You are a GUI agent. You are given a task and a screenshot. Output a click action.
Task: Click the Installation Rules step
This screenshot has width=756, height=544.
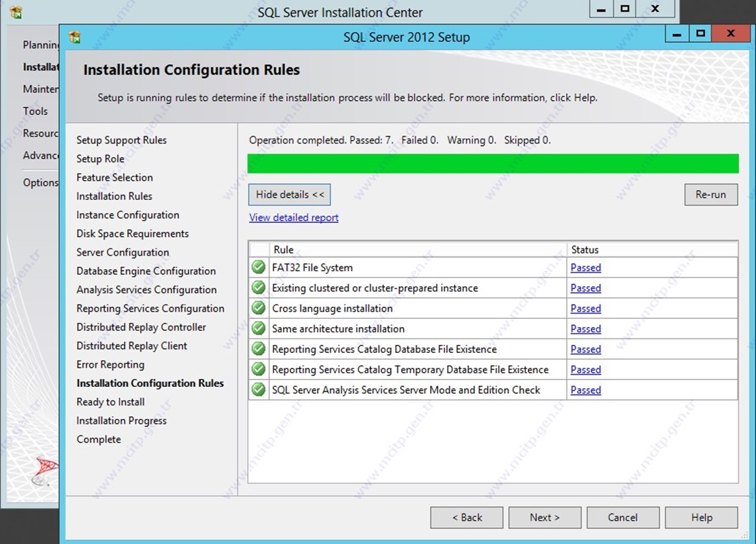[114, 196]
